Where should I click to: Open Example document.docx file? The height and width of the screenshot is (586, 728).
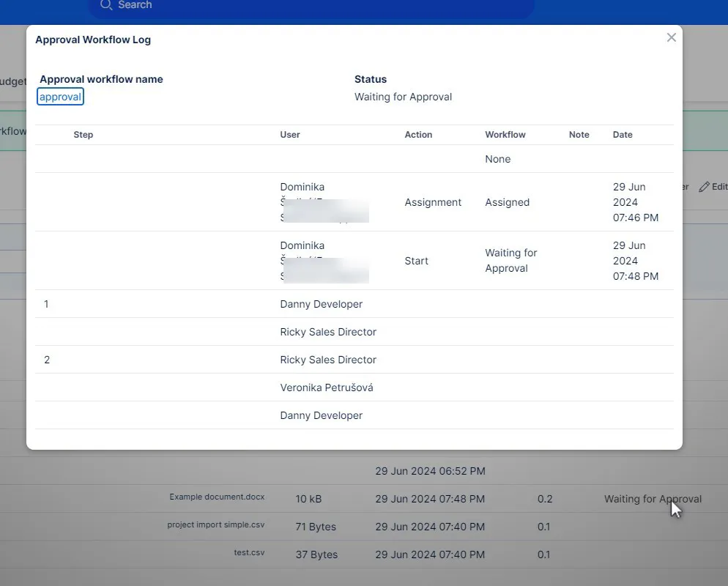click(217, 497)
